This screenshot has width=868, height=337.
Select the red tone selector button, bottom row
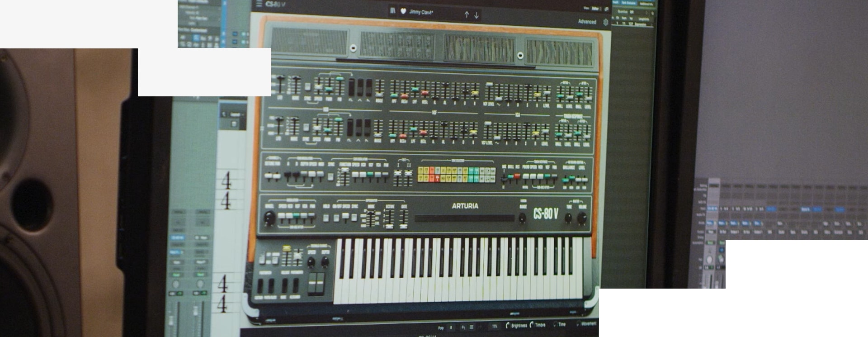pyautogui.click(x=437, y=178)
